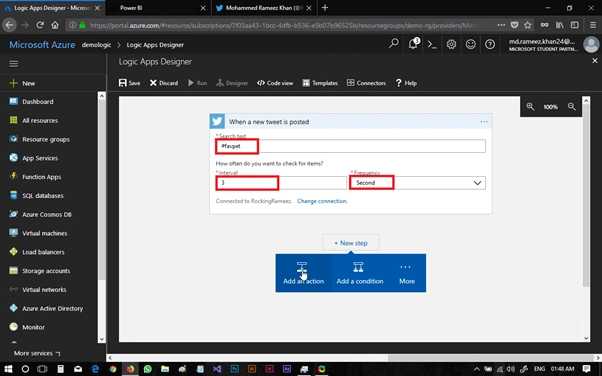Click New in the sidebar

coord(53,83)
